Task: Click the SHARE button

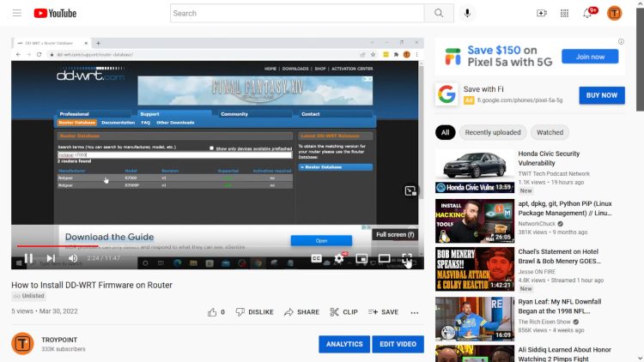Action: click(301, 312)
